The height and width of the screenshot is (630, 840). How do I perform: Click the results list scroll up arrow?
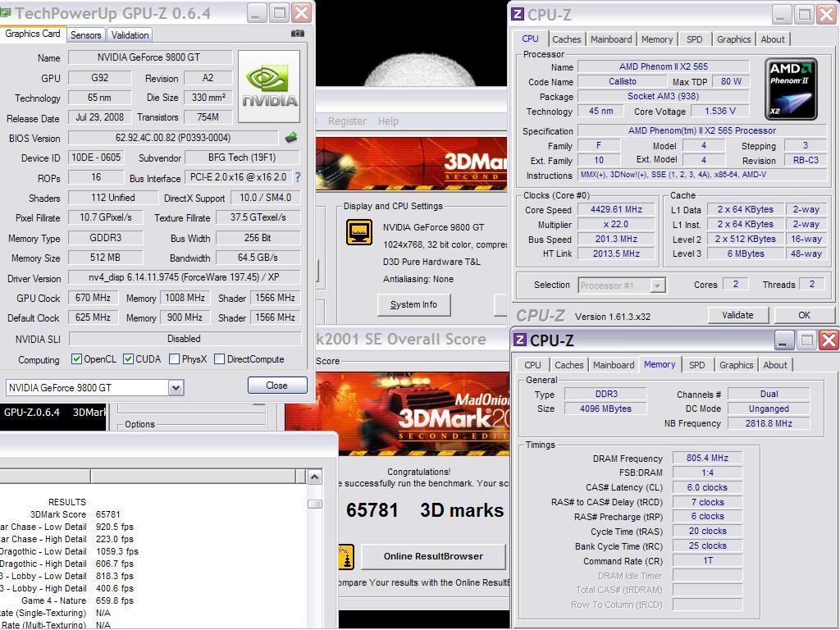point(314,477)
